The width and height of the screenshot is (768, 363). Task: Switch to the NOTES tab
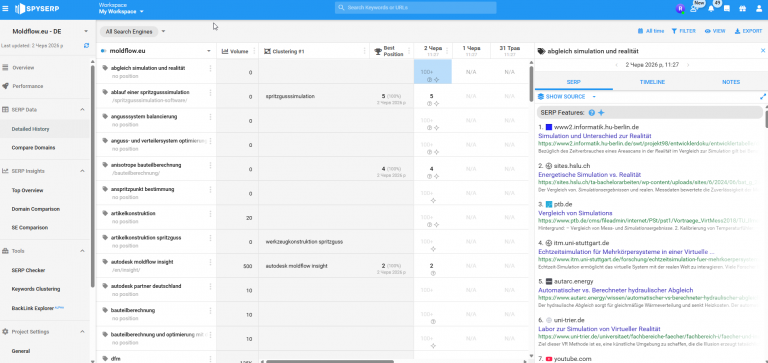click(x=730, y=82)
